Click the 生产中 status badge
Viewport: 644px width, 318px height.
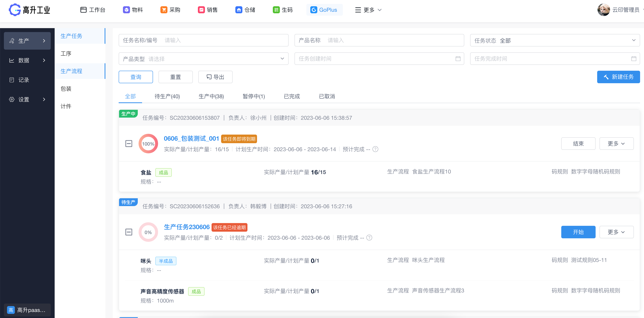128,114
